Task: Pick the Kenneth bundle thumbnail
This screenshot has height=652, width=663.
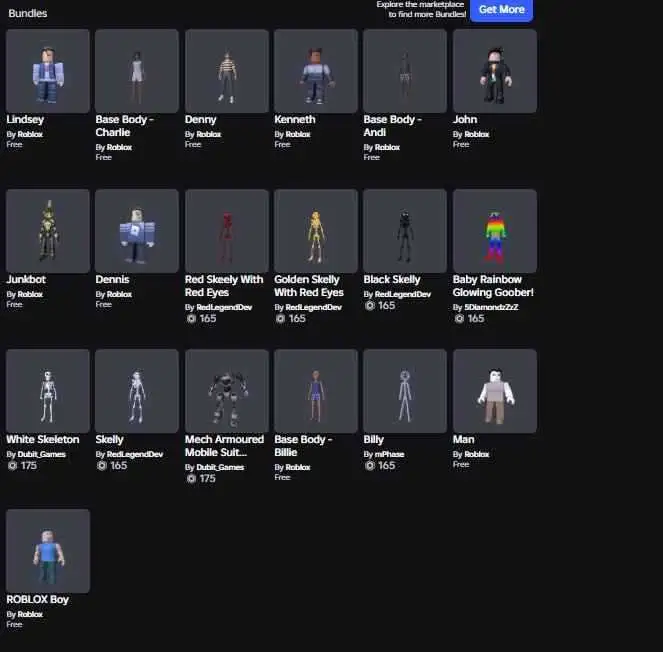Action: click(x=315, y=71)
